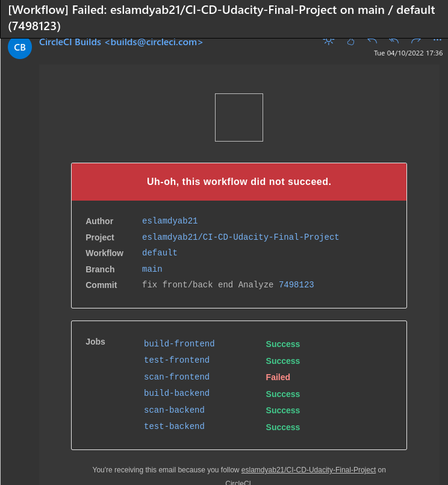Open the More actions ellipsis menu

437,40
